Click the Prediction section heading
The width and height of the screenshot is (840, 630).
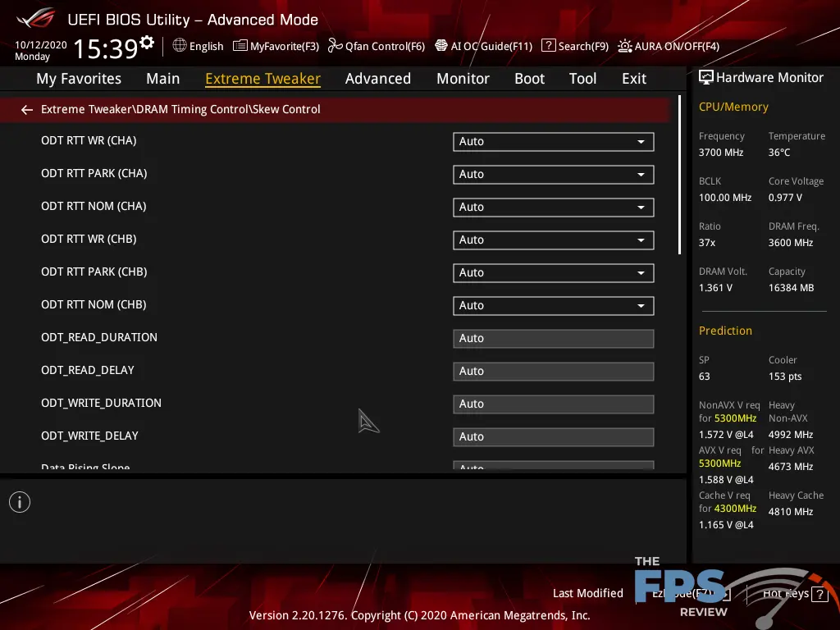[x=725, y=331]
